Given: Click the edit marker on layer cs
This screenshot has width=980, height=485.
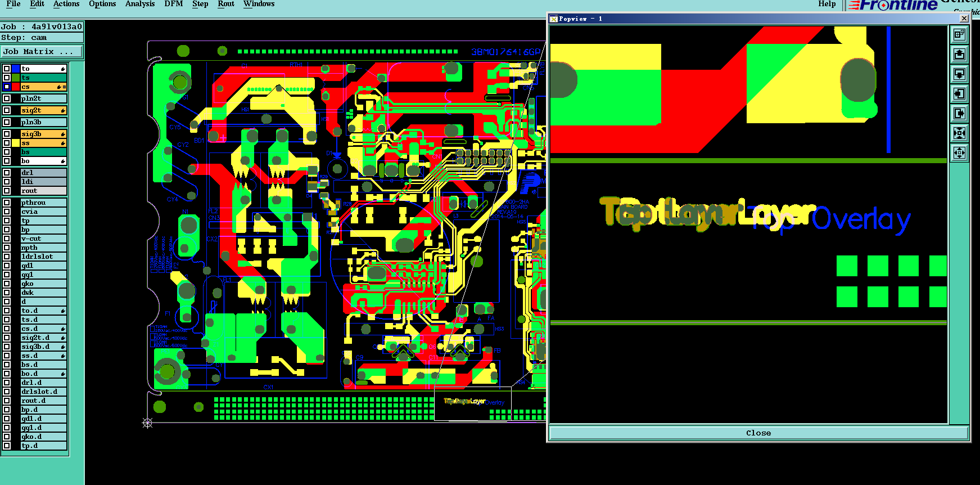Looking at the screenshot, I should click(59, 87).
